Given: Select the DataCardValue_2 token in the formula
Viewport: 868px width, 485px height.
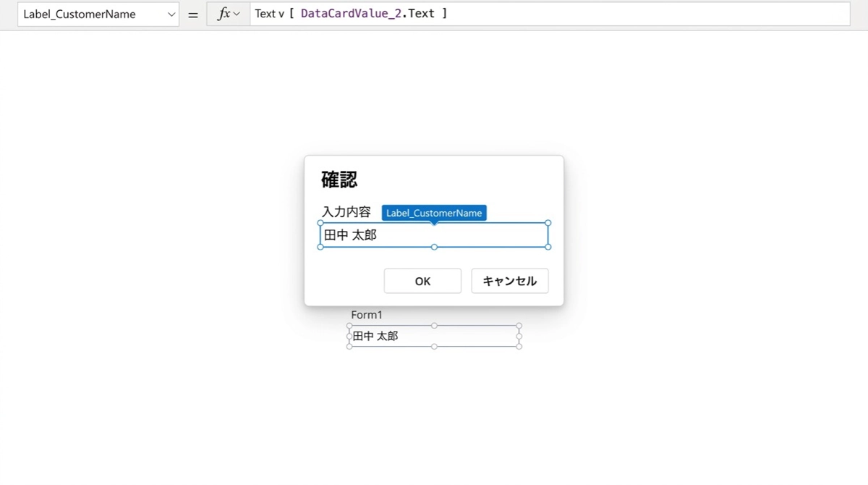Looking at the screenshot, I should coord(351,14).
